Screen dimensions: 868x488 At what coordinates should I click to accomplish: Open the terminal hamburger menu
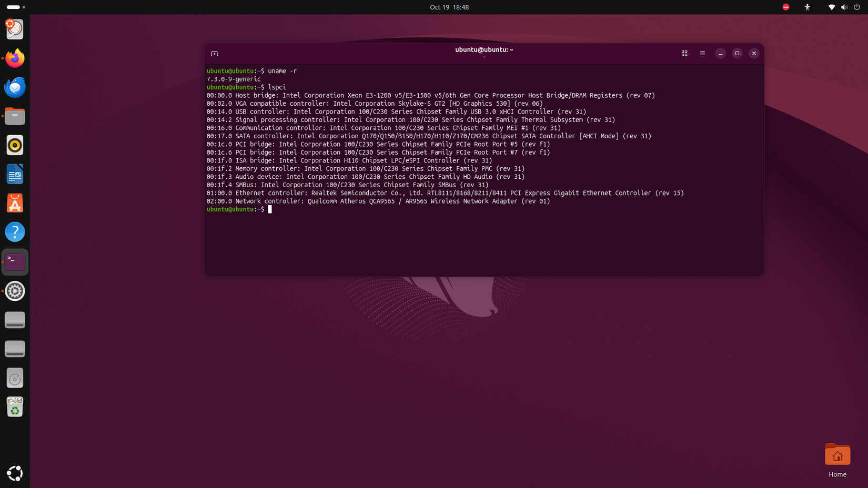[702, 54]
